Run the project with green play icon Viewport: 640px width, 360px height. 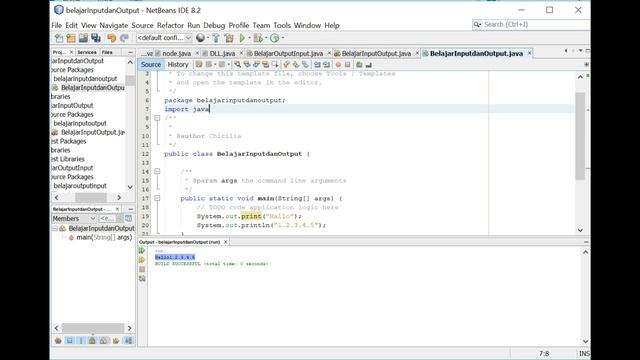(242, 38)
